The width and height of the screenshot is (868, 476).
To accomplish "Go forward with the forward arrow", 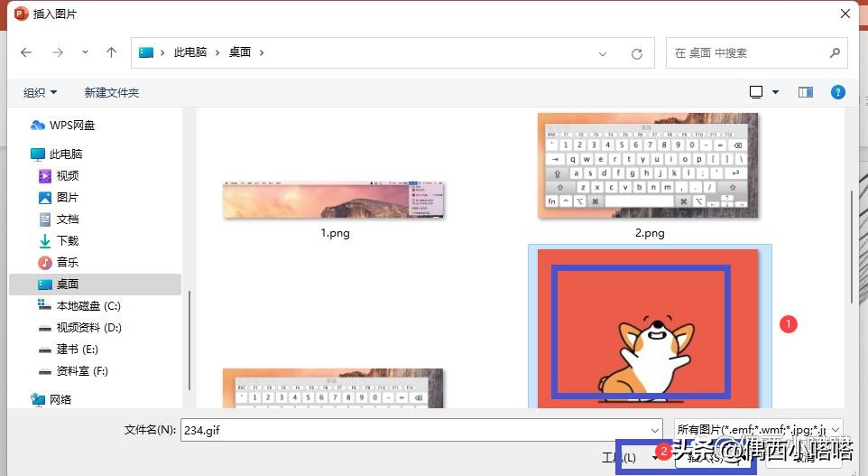I will tap(57, 52).
